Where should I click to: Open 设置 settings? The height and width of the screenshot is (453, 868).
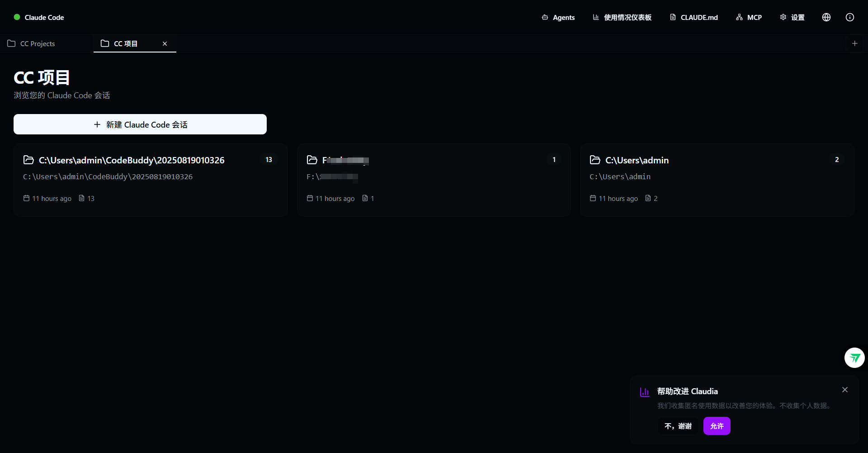point(792,17)
